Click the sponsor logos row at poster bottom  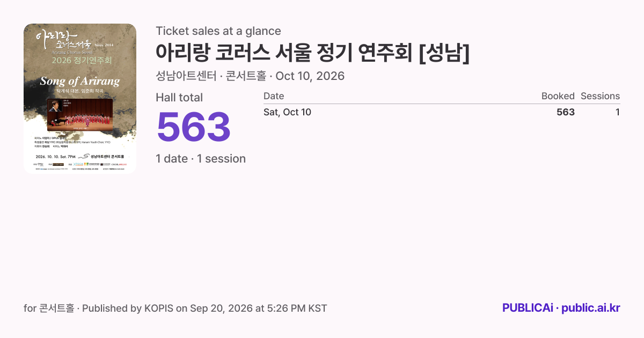[x=80, y=164]
